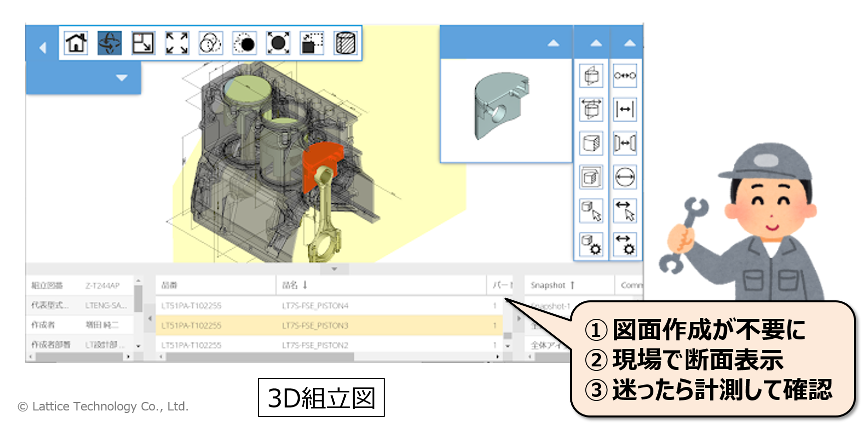Click the select measurement cursor icon
Image resolution: width=868 pixels, height=433 pixels.
click(625, 211)
